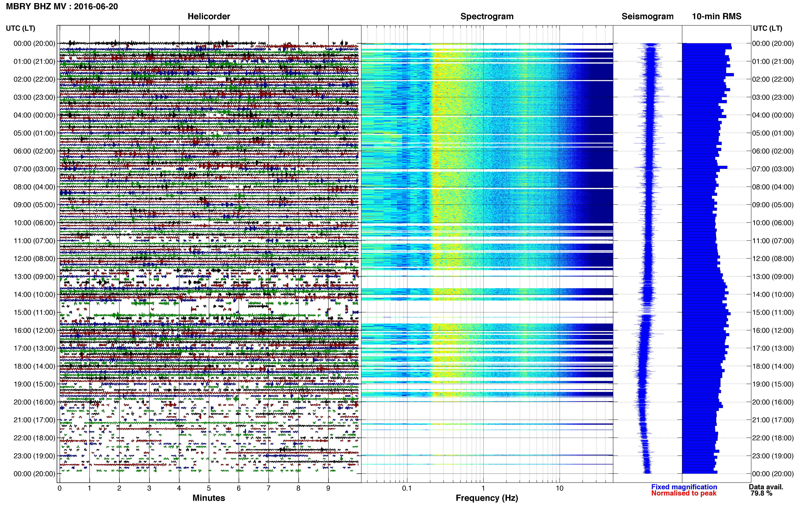Click the Minutes axis label
Screen dimensions: 812x508
[x=209, y=498]
